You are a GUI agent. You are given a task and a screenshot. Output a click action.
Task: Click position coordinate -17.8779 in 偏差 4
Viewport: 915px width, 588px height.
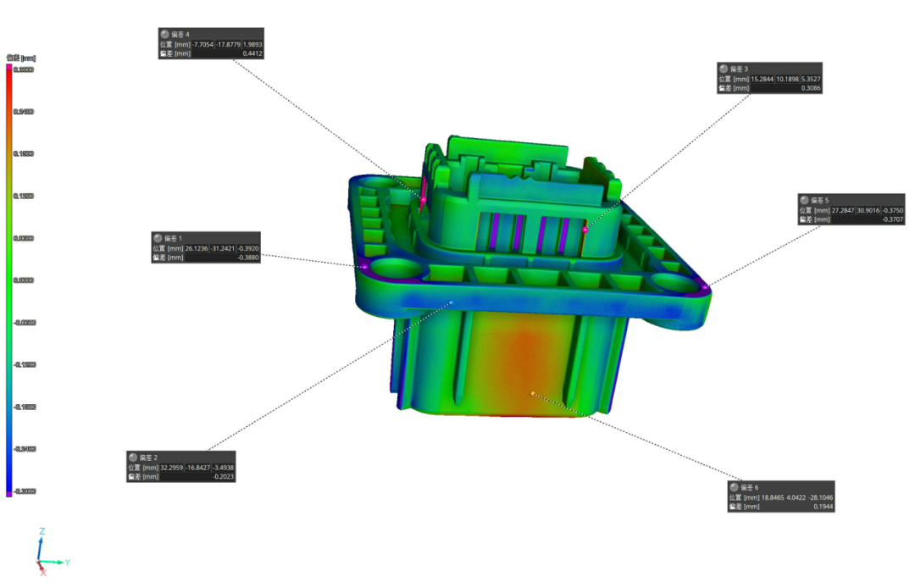228,44
